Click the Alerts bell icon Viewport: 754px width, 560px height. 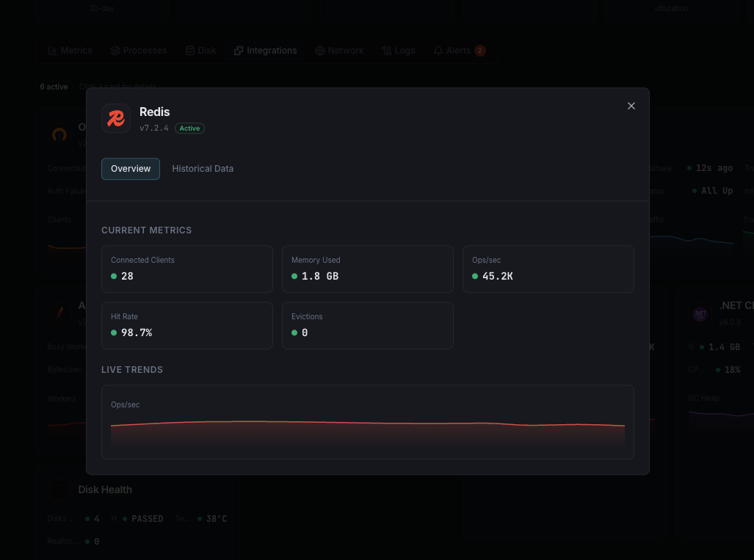click(440, 51)
